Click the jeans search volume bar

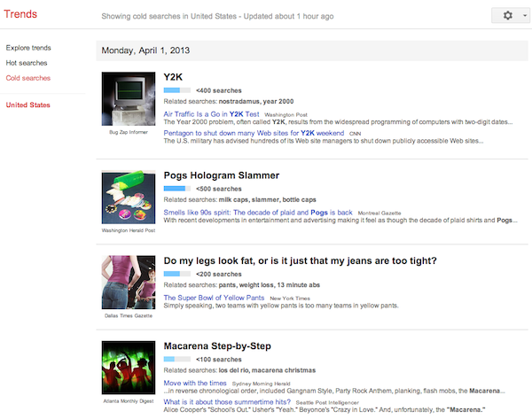[x=177, y=274]
